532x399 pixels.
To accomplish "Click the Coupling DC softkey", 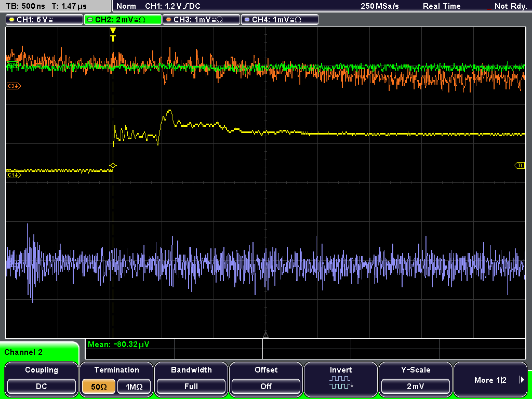I will (x=42, y=379).
